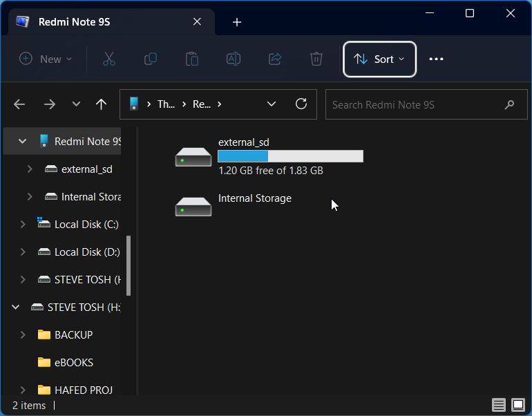
Task: Go forward with the right arrow
Action: (x=50, y=104)
